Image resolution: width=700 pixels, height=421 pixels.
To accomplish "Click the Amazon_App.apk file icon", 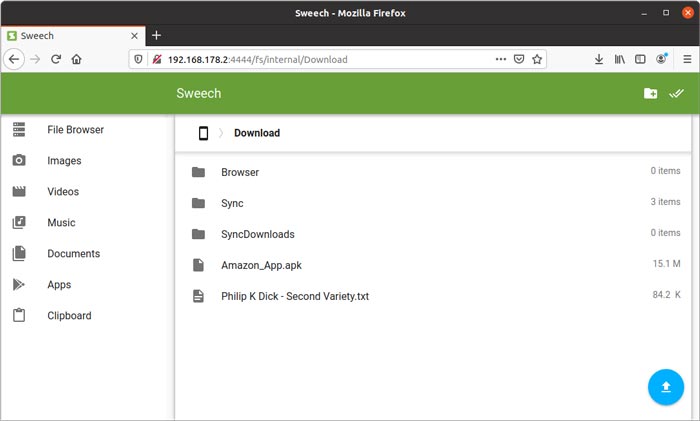I will coord(198,265).
